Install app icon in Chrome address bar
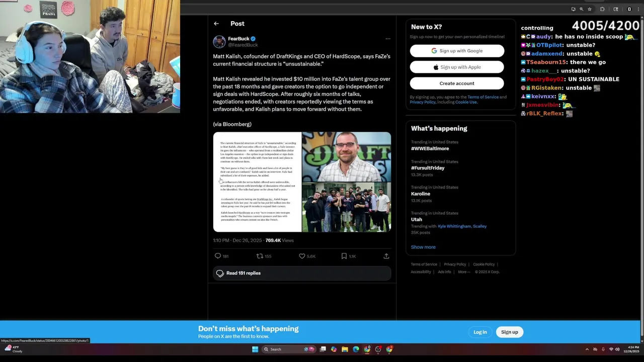Image resolution: width=644 pixels, height=362 pixels. 573,9
